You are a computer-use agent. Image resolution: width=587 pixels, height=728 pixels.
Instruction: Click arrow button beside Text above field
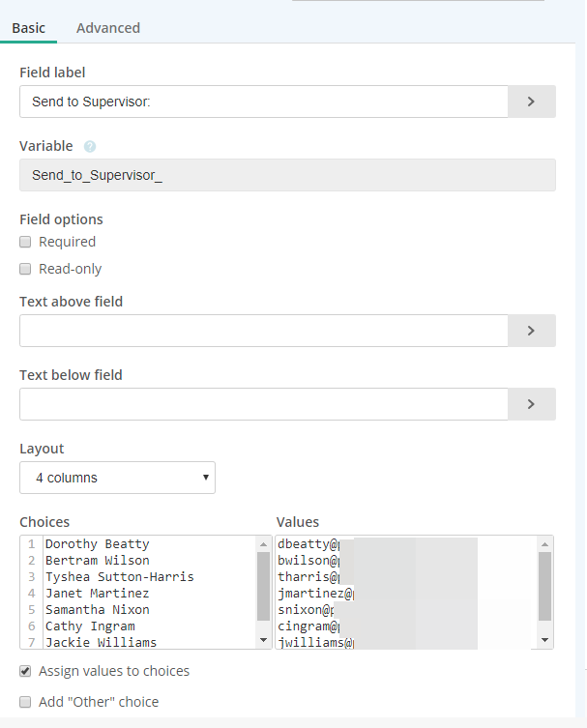point(531,330)
